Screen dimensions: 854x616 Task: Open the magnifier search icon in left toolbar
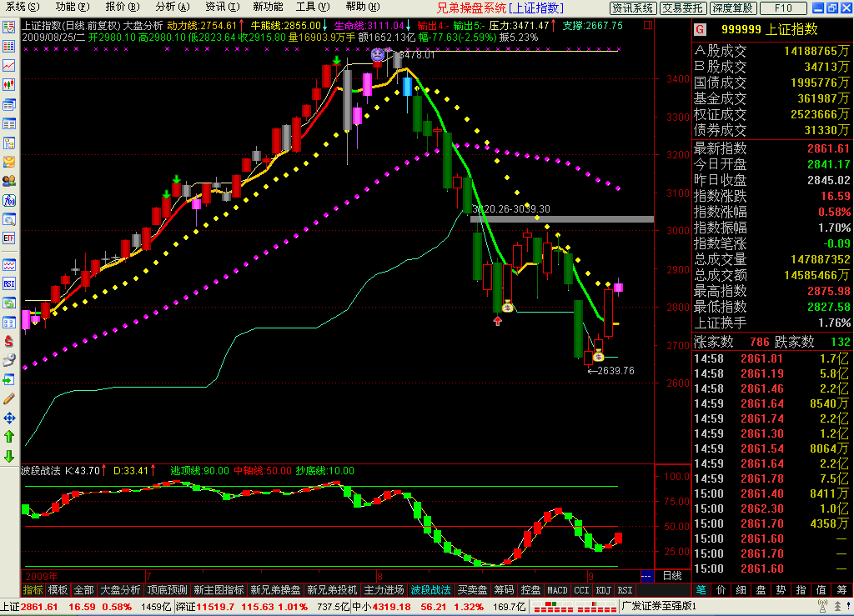[8, 219]
